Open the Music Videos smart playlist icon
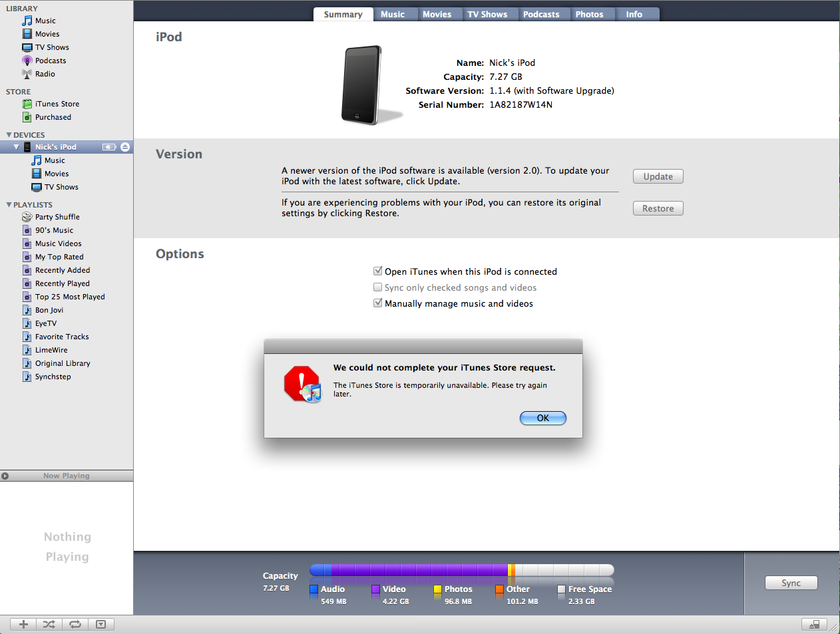This screenshot has width=840, height=634. pos(27,243)
